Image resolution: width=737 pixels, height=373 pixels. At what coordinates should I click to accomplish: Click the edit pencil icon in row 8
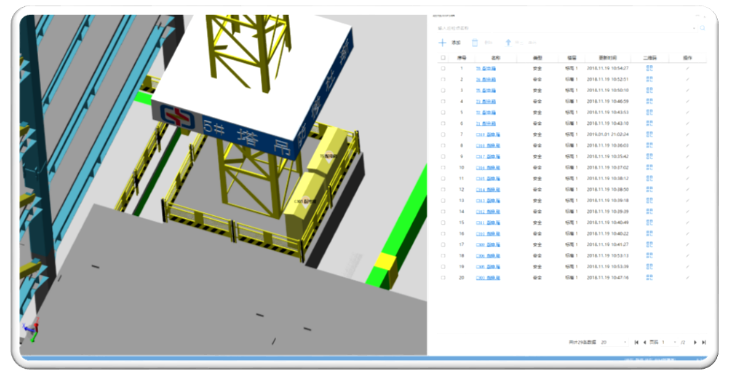pos(688,146)
